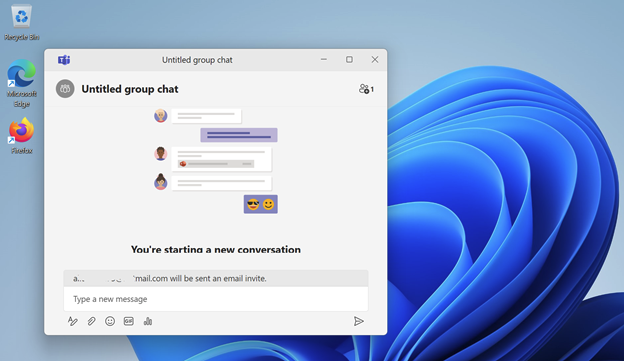
Task: Launch Microsoft Edge from desktop
Action: pos(21,84)
